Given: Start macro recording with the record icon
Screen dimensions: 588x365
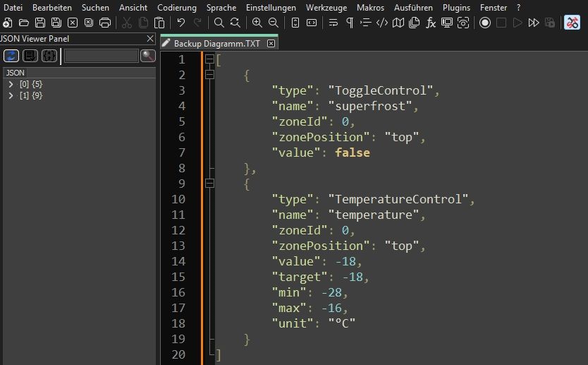Looking at the screenshot, I should coord(485,23).
